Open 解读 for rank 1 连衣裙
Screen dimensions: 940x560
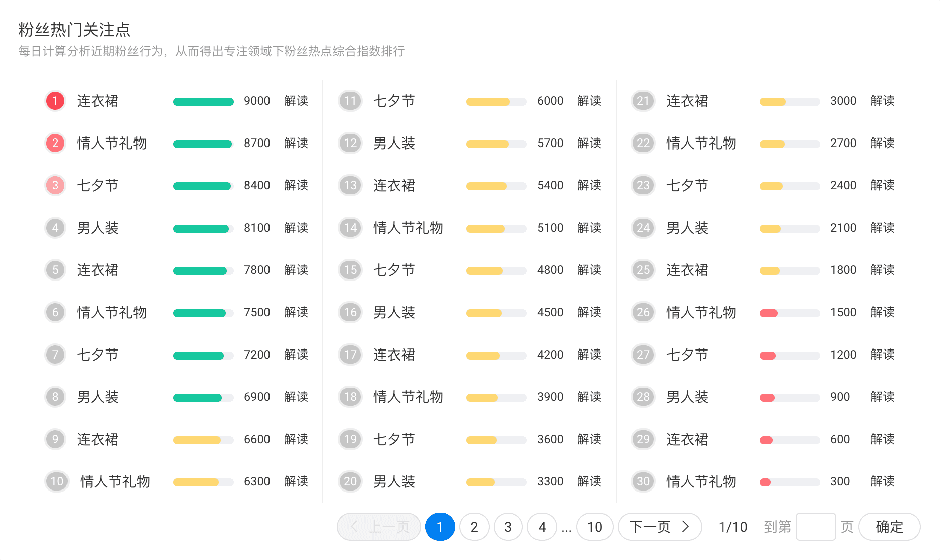pyautogui.click(x=296, y=101)
